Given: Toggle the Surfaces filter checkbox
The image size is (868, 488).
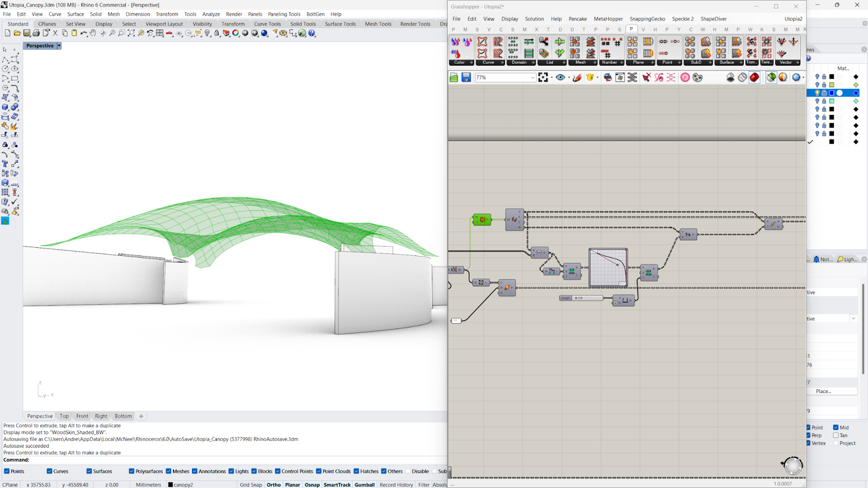Looking at the screenshot, I should (x=89, y=471).
